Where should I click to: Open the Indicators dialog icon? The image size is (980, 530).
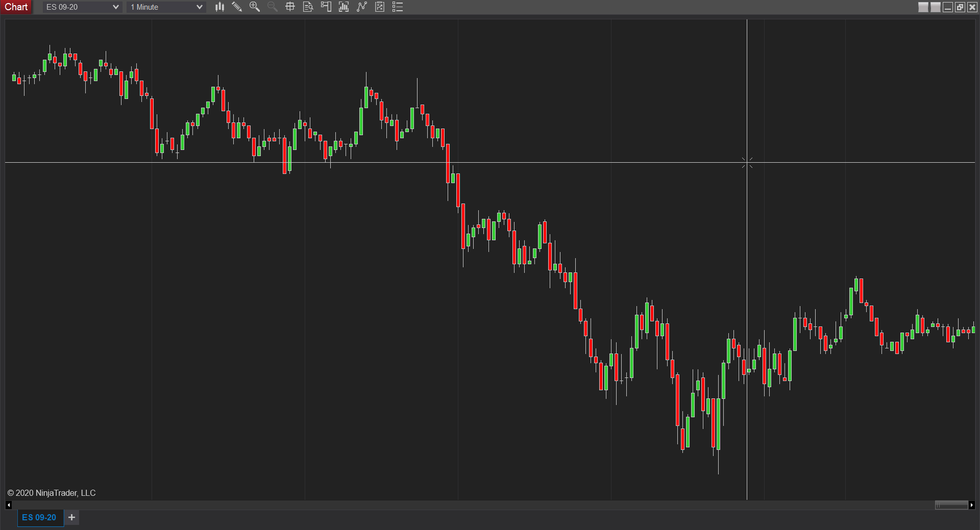pyautogui.click(x=344, y=7)
